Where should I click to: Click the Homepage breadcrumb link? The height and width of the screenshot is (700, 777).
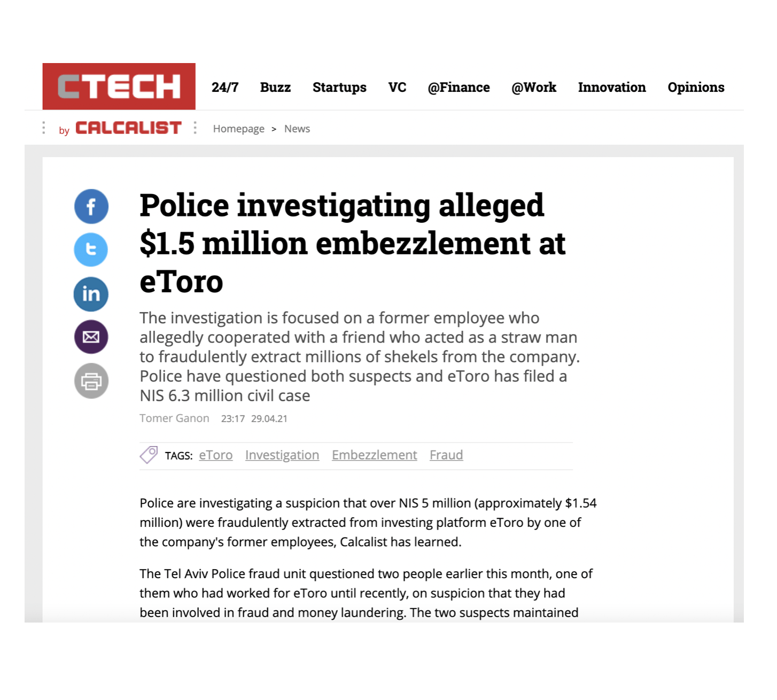coord(238,129)
